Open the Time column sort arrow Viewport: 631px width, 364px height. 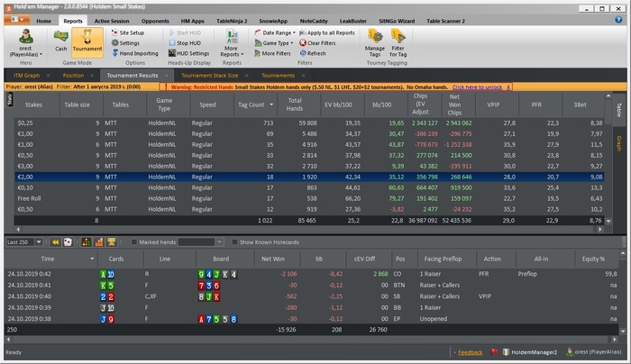point(92,259)
